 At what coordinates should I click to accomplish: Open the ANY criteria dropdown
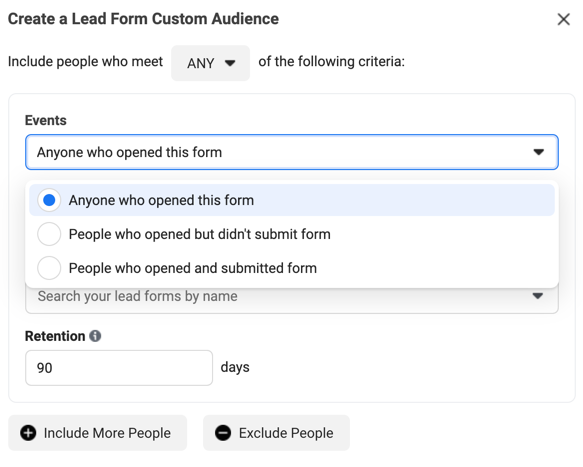pos(210,63)
